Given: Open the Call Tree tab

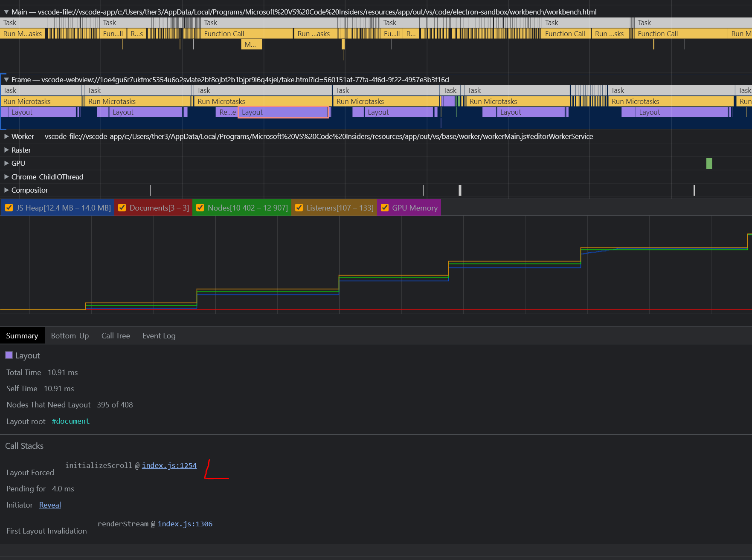Looking at the screenshot, I should tap(116, 335).
